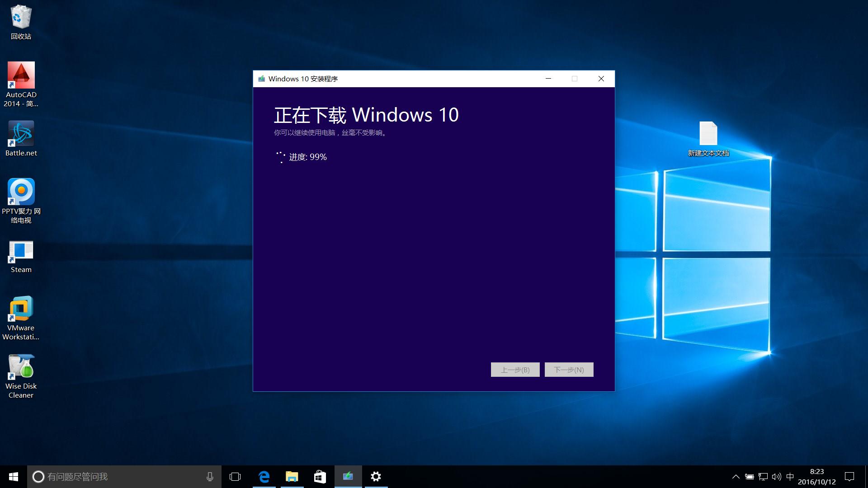Launch Battle.net from the desktop
Image resolution: width=868 pixels, height=488 pixels.
click(21, 133)
